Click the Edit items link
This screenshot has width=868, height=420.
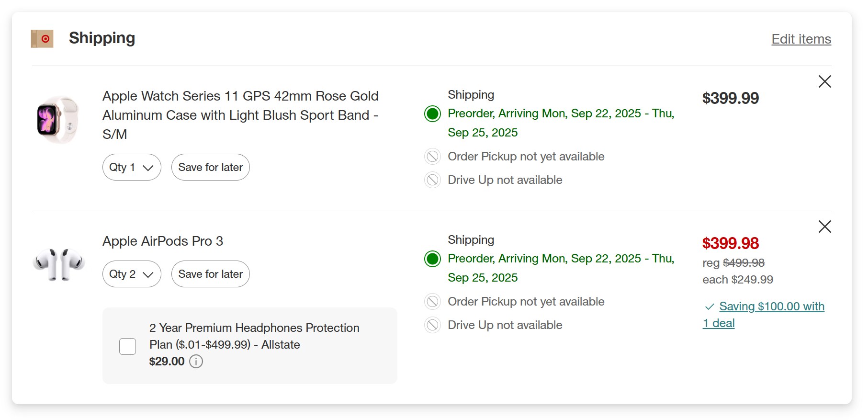[x=801, y=39]
